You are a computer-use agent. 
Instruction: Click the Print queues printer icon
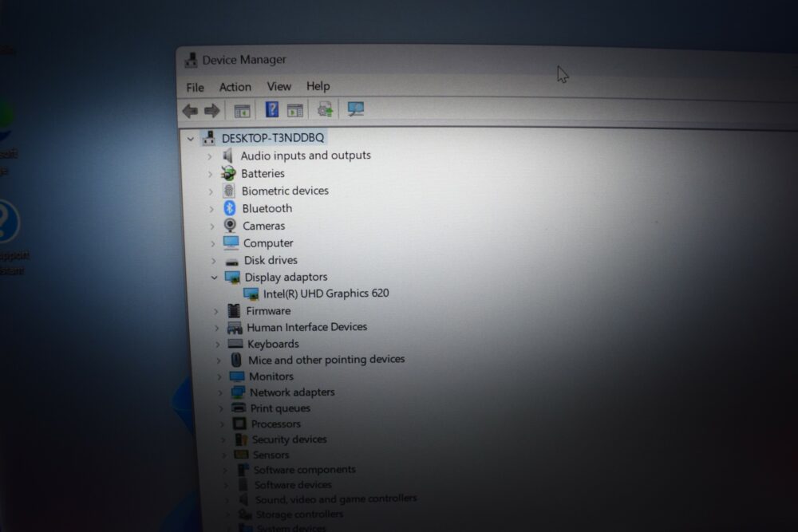coord(238,408)
